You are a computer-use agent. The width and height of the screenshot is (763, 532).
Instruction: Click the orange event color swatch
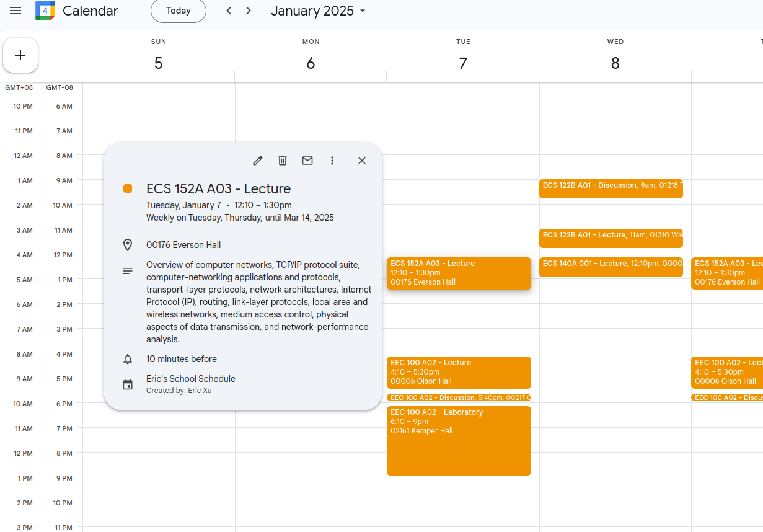pyautogui.click(x=128, y=188)
